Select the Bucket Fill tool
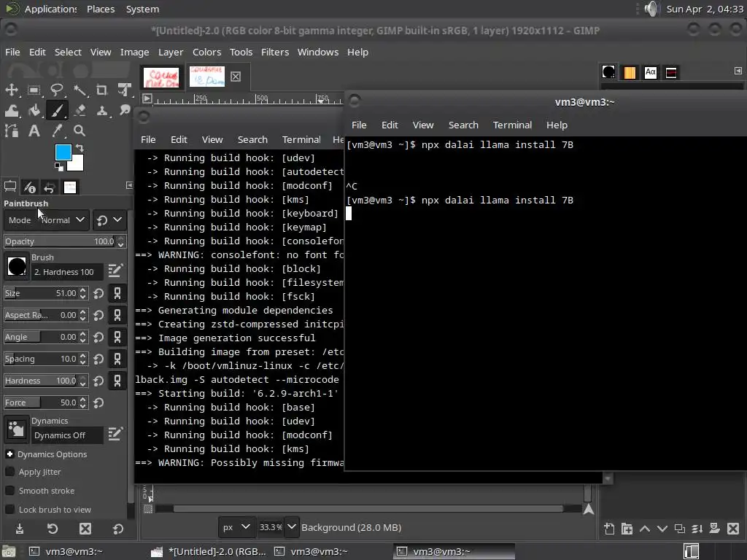The width and height of the screenshot is (747, 560). 34,111
